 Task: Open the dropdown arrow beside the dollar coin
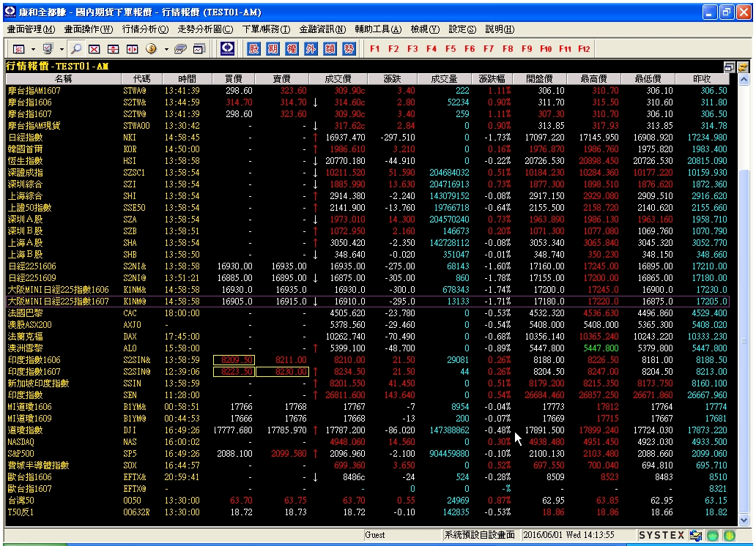tap(166, 49)
